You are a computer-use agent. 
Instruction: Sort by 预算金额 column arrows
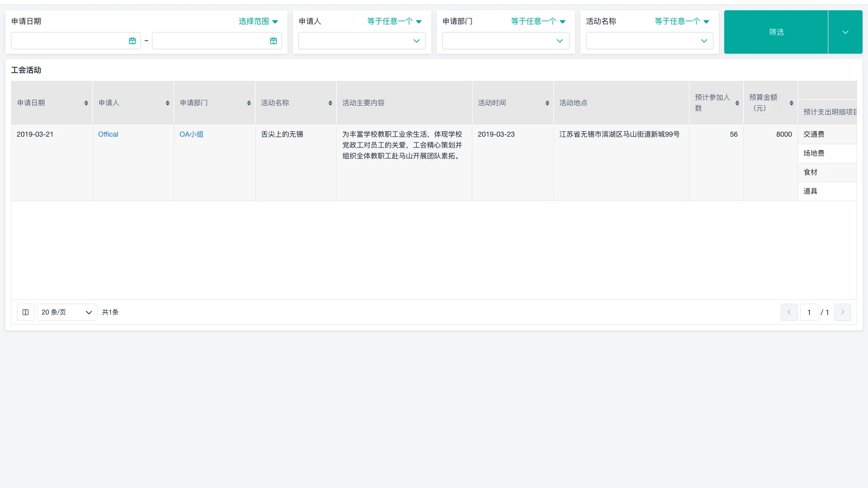792,103
